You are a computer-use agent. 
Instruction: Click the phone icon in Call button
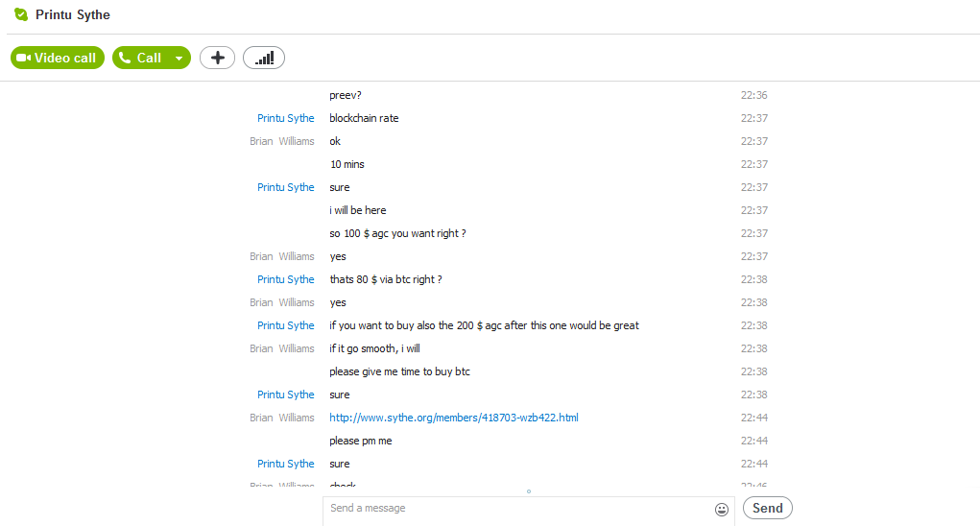coord(125,58)
